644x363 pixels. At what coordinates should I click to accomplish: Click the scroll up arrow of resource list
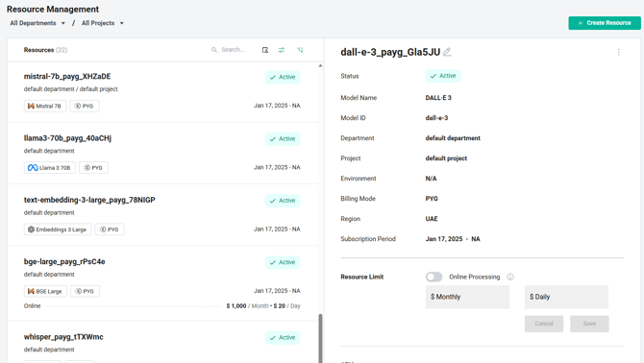click(x=320, y=65)
